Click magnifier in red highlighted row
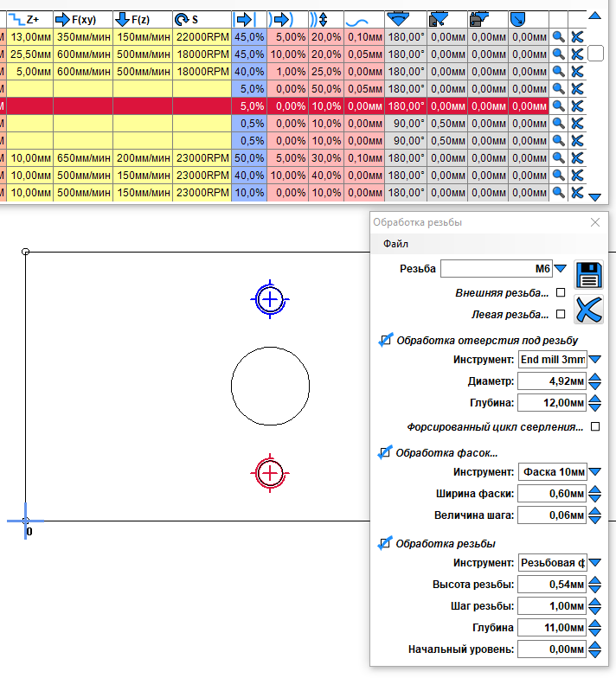 [559, 106]
